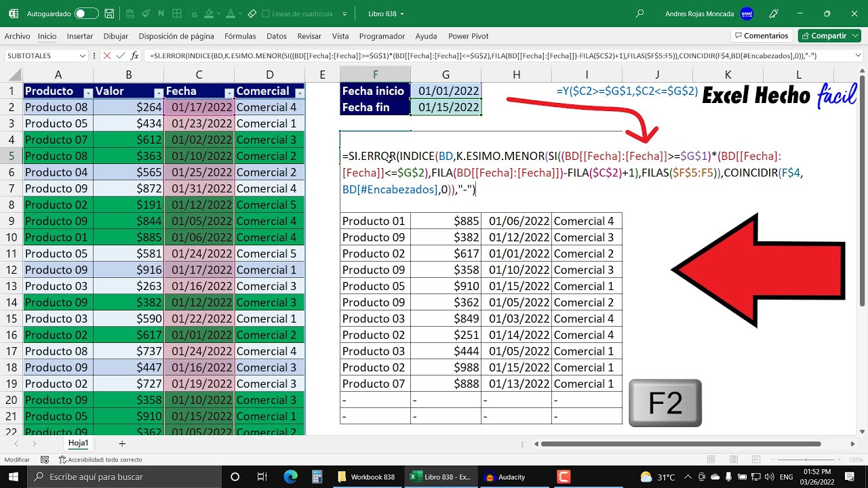
Task: Click the Bold N icon
Action: (x=161, y=14)
